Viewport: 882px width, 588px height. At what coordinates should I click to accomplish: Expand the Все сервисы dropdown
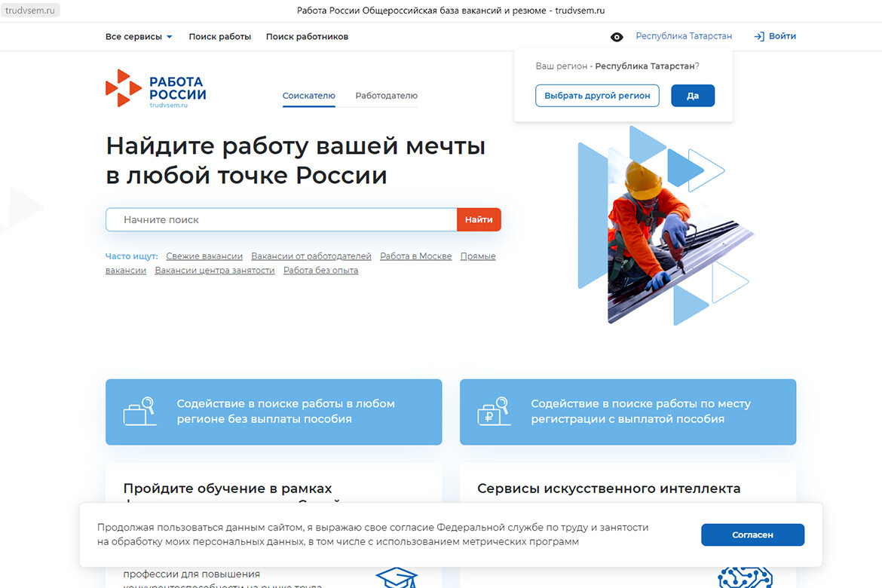point(139,37)
